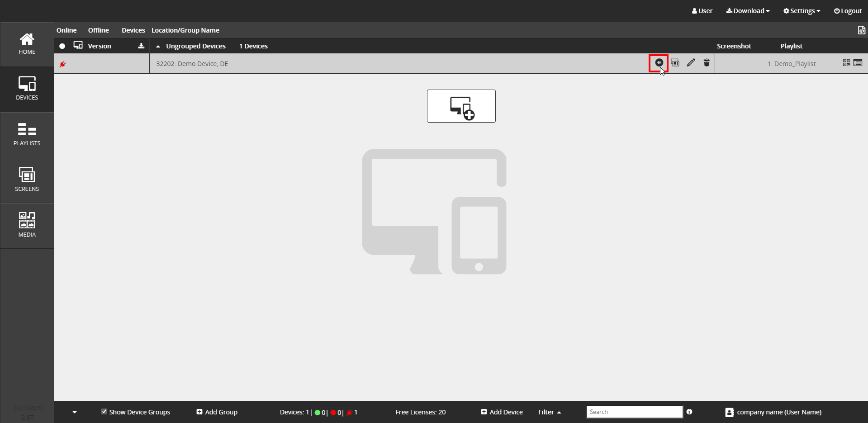868x423 pixels.
Task: Sort by Online column header
Action: (x=66, y=30)
